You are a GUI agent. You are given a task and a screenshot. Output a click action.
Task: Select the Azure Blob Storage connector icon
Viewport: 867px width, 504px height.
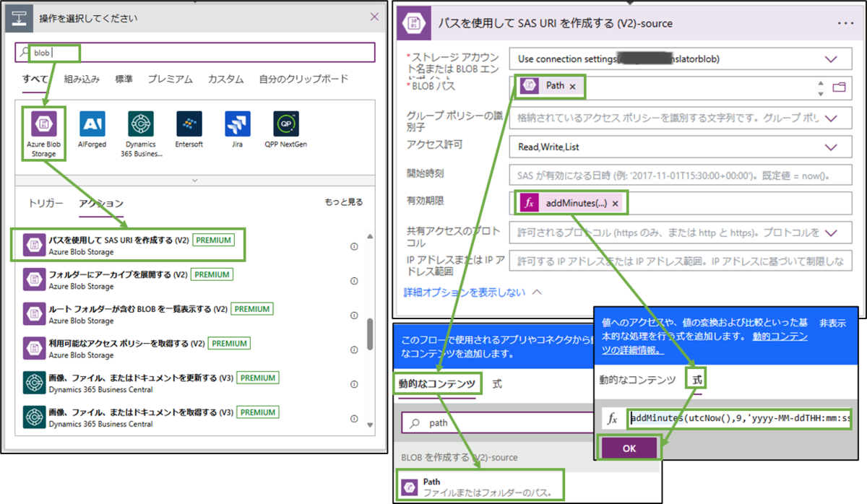tap(43, 124)
